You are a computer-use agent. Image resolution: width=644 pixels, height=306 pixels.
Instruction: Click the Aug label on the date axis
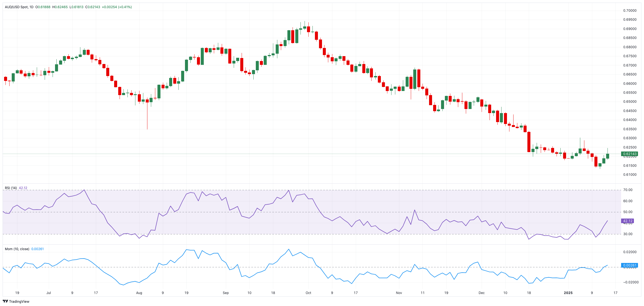point(139,293)
